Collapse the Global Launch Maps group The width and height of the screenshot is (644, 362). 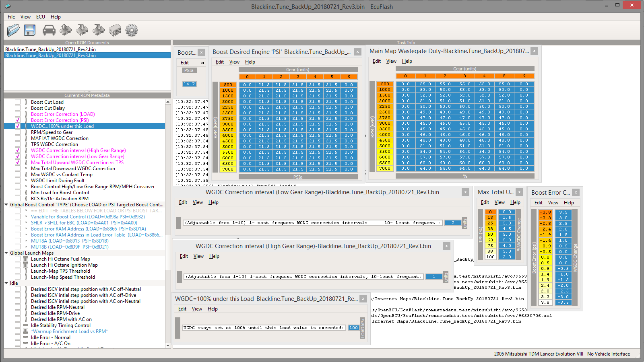(6, 253)
